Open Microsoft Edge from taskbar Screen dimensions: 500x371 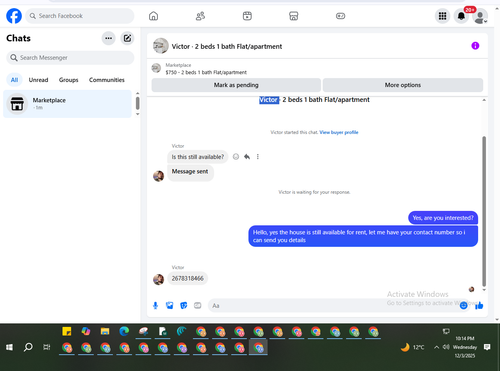[x=124, y=331]
